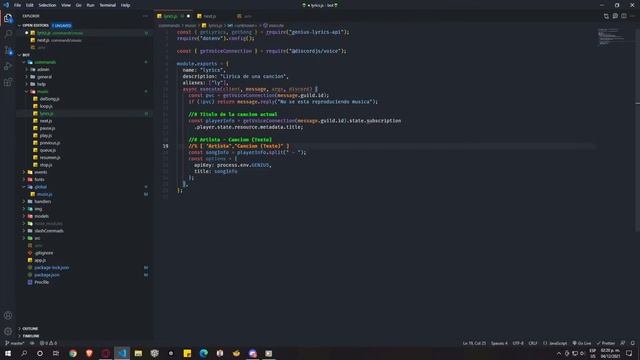Open Procfile in the explorer
The image size is (640, 360).
(x=41, y=282)
